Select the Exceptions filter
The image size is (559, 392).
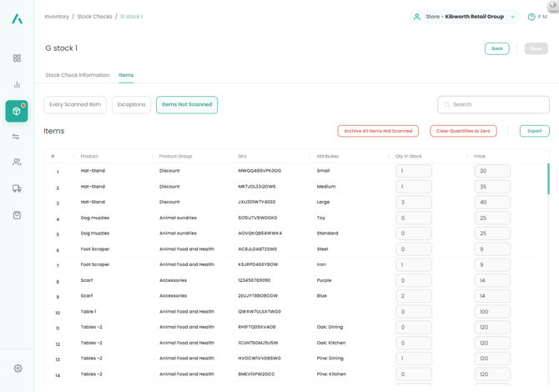click(131, 105)
